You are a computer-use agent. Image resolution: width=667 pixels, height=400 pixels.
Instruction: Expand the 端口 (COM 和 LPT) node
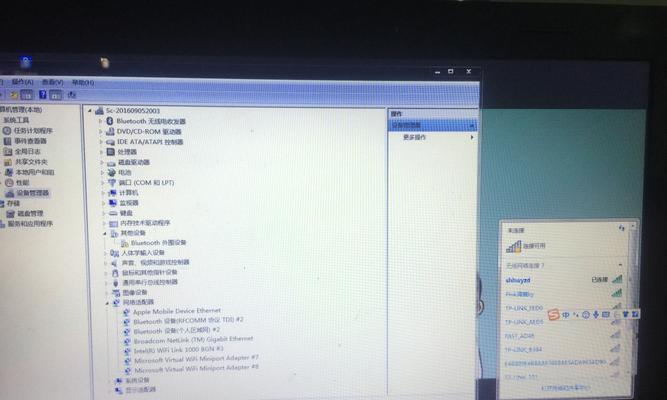[103, 183]
